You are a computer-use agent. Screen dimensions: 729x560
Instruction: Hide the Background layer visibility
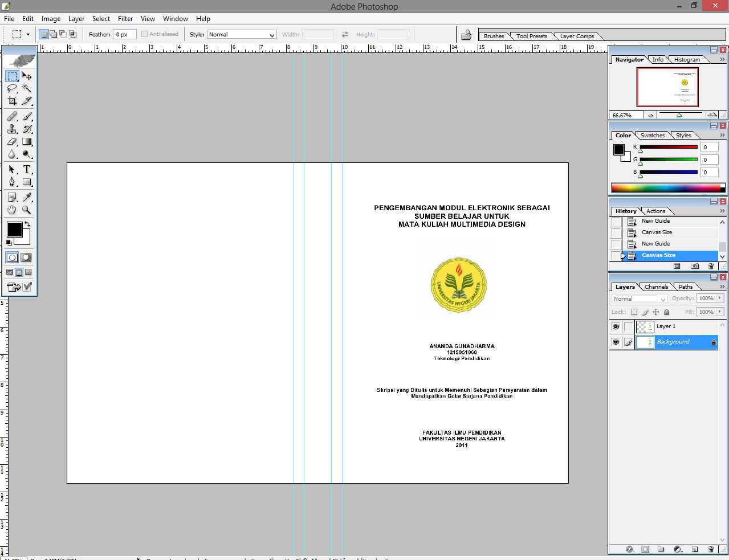[616, 342]
